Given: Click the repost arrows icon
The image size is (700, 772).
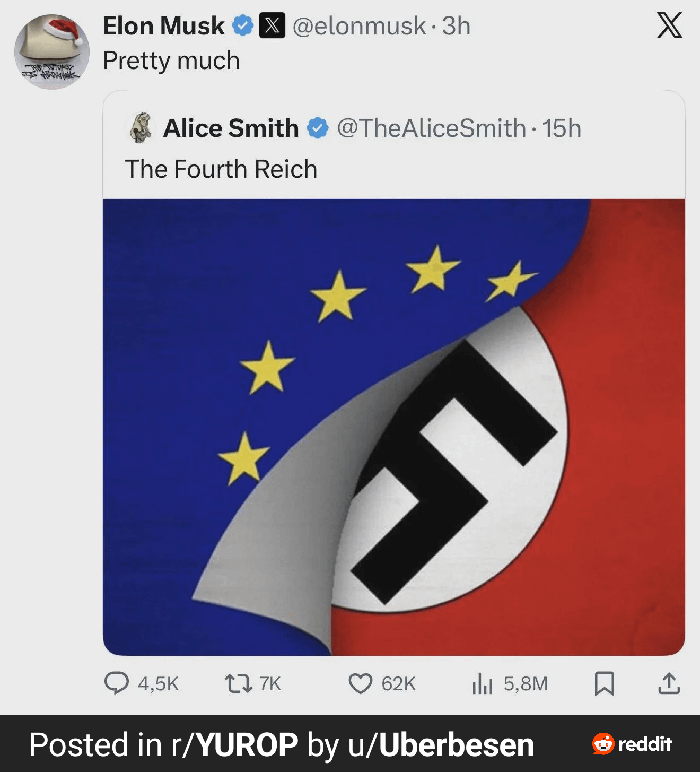Looking at the screenshot, I should coord(238,683).
